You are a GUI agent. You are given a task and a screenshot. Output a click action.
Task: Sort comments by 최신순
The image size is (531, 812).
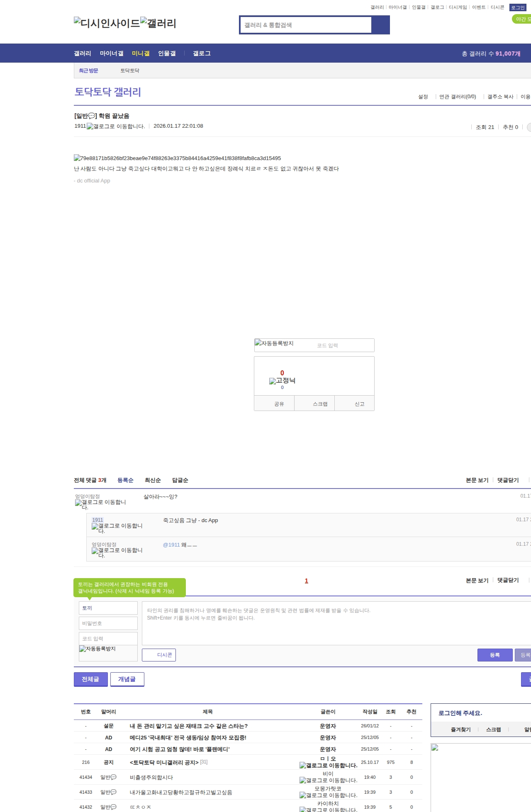(x=153, y=480)
